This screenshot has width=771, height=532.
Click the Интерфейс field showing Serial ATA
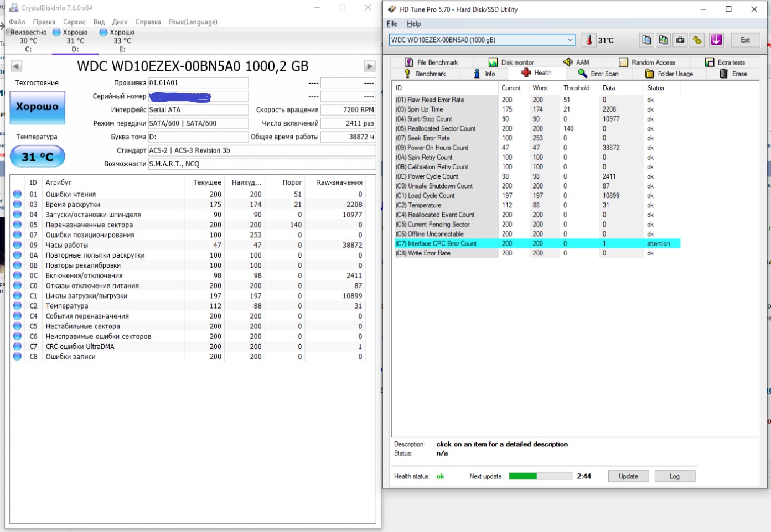198,109
